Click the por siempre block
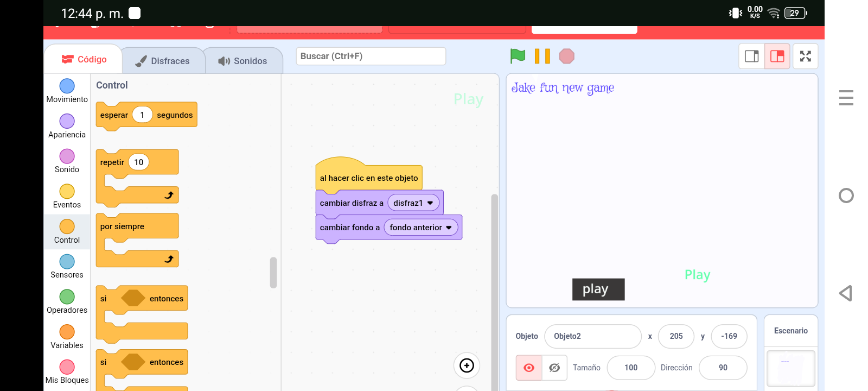This screenshot has width=868, height=391. 137,240
